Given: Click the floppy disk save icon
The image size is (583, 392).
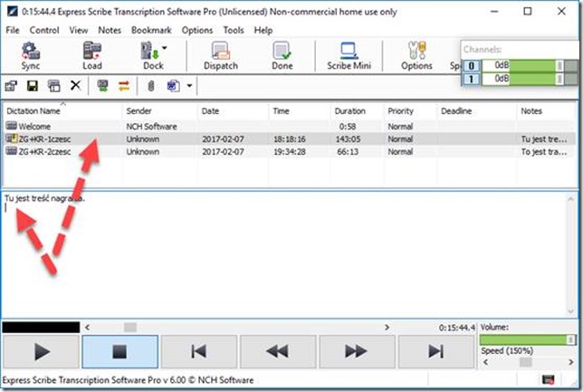Looking at the screenshot, I should pyautogui.click(x=33, y=86).
